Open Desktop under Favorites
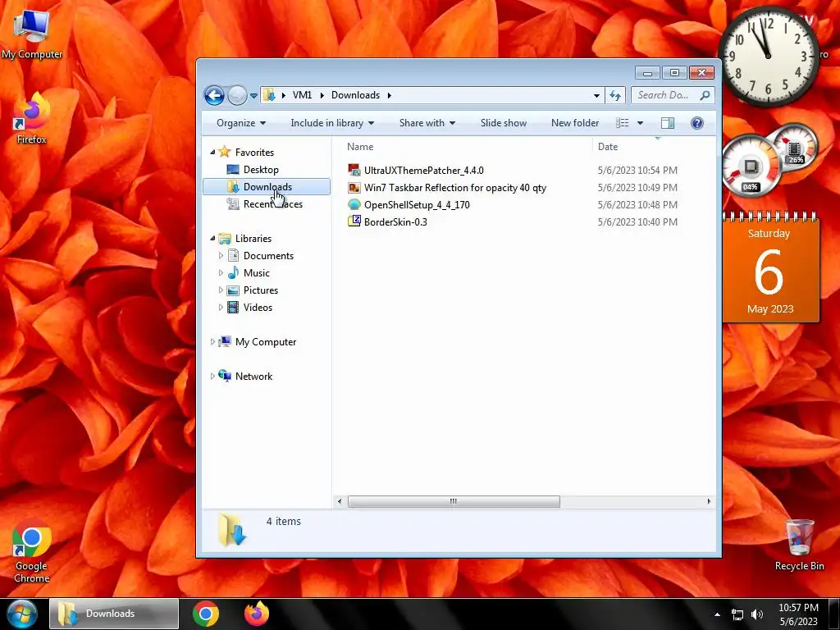The image size is (840, 630). [261, 169]
